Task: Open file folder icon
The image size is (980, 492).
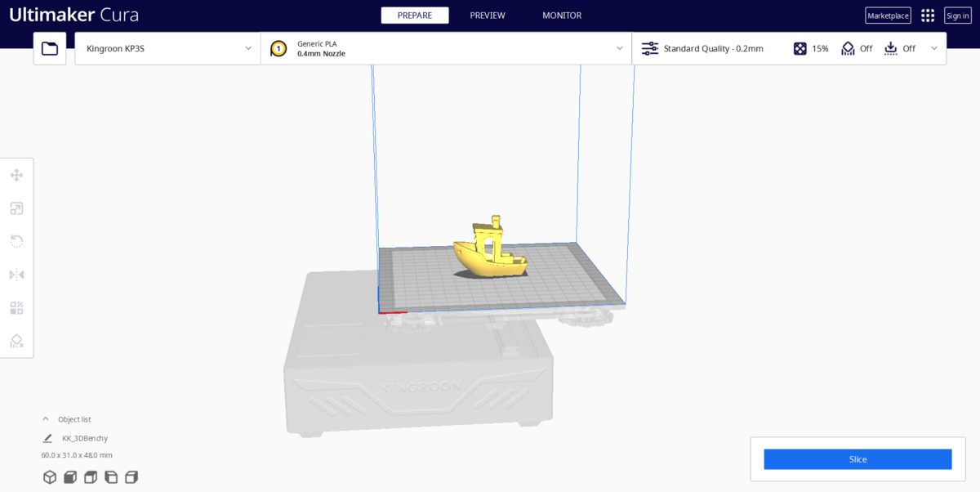Action: tap(50, 48)
